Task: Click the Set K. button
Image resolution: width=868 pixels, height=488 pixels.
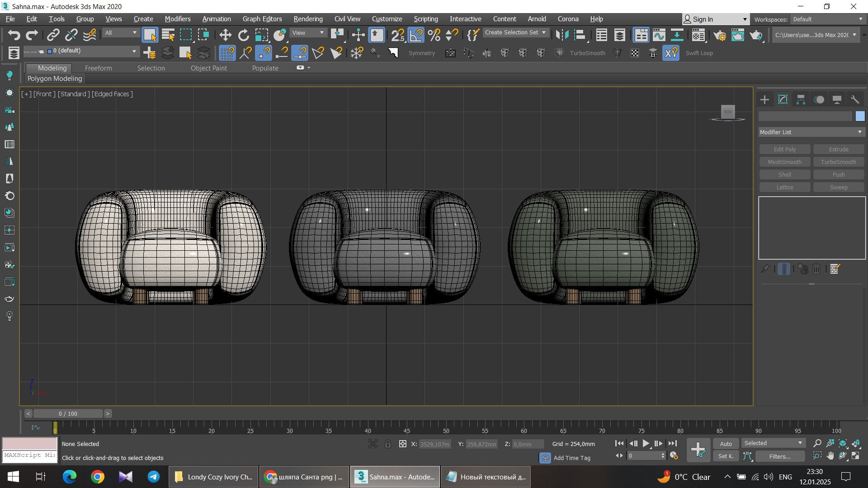Action: pos(726,456)
